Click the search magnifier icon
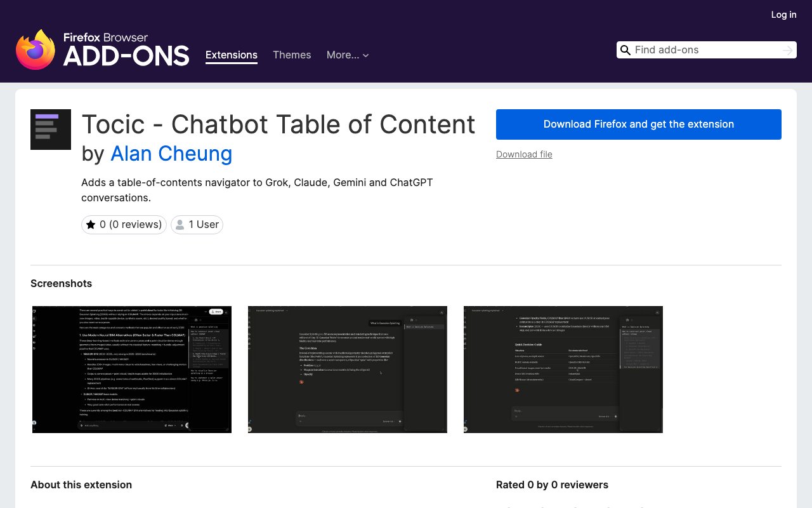Viewport: 812px width, 508px height. tap(625, 50)
